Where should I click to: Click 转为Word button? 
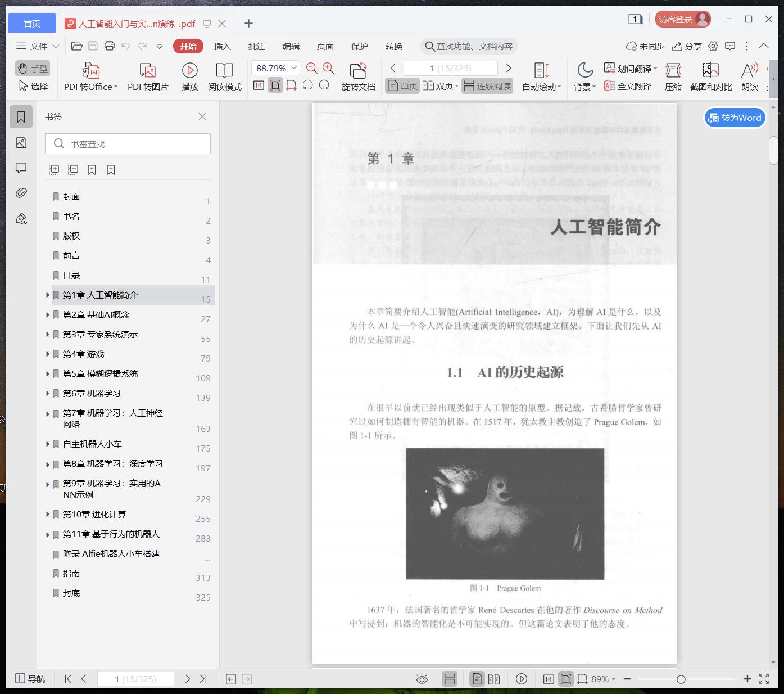735,118
